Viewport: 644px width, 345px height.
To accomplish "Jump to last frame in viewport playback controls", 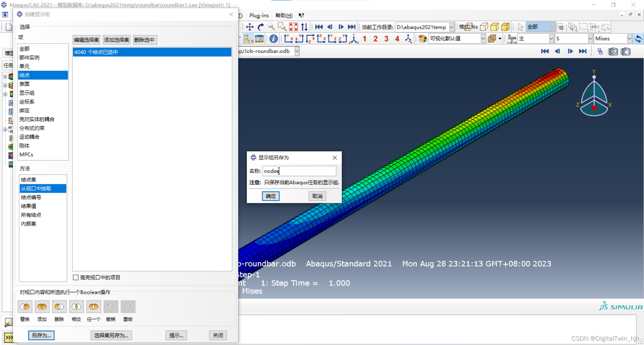I will pos(583,51).
